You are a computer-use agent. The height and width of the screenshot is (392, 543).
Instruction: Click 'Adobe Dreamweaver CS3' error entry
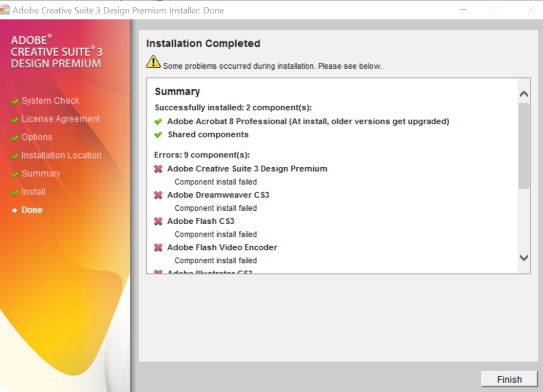coord(218,195)
